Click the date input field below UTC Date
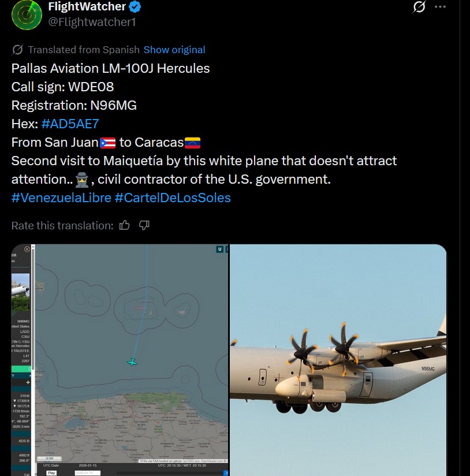The image size is (470, 476). pyautogui.click(x=87, y=473)
